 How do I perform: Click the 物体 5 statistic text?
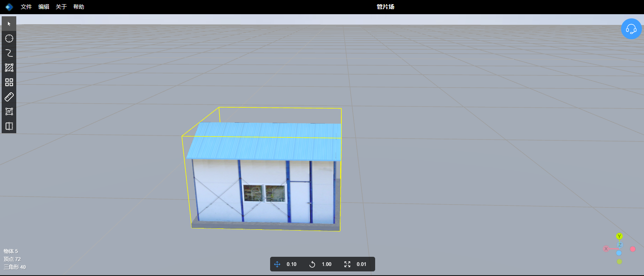click(11, 251)
